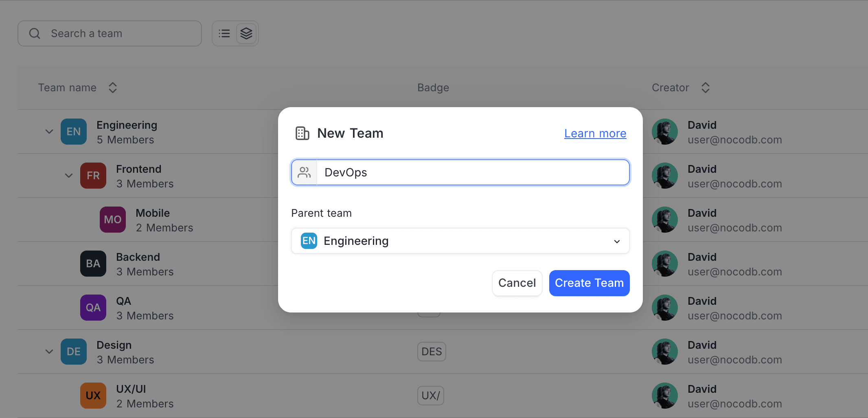Click the Mobile team MO badge icon
This screenshot has width=868, height=418.
click(113, 220)
